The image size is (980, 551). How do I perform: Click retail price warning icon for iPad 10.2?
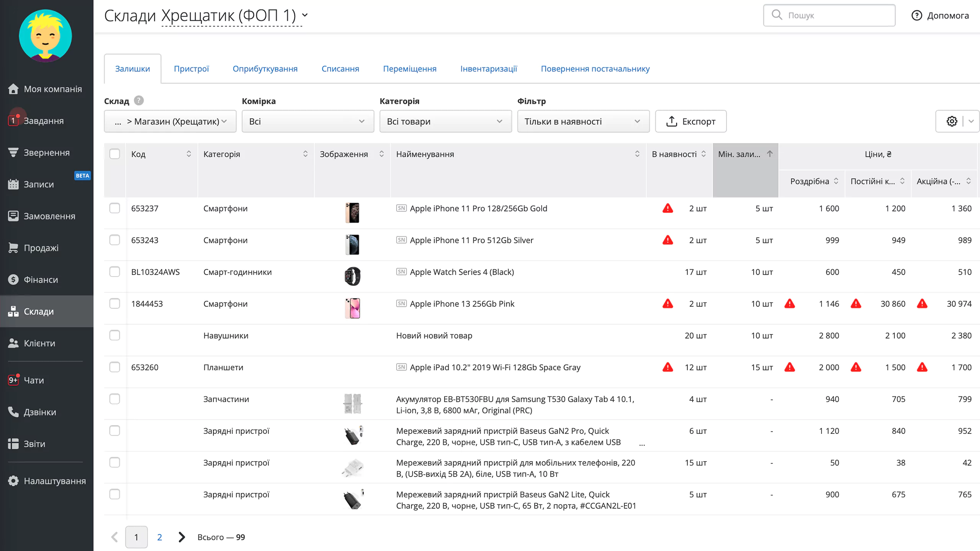789,367
